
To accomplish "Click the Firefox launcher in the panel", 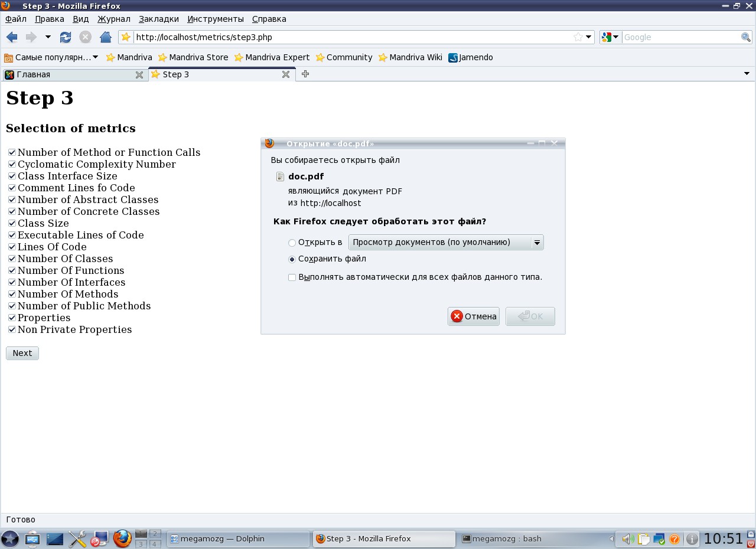I will click(x=122, y=538).
